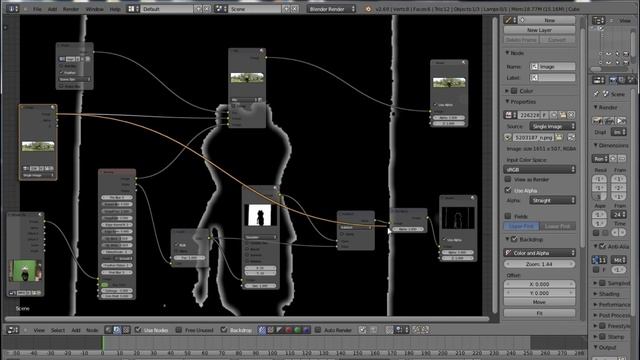Open the render engine dropdown

[x=331, y=9]
